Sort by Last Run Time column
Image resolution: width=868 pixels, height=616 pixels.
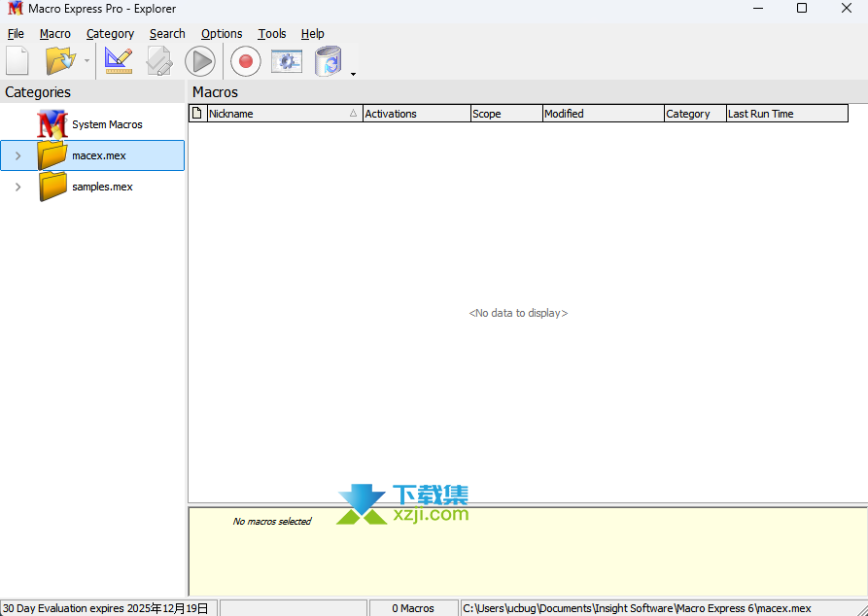tap(785, 114)
